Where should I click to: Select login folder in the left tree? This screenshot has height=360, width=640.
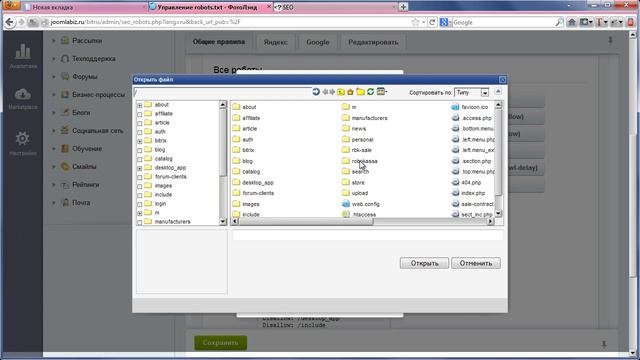(x=160, y=203)
